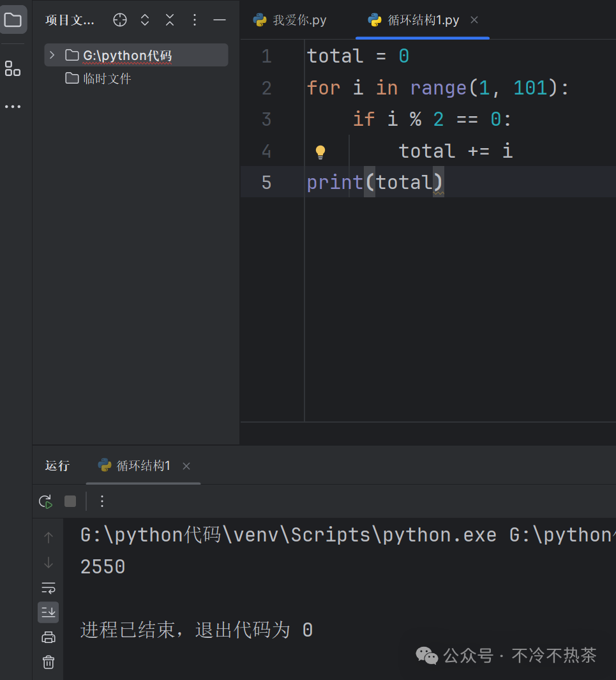Print the console output
Screen dimensions: 616x680
click(49, 637)
